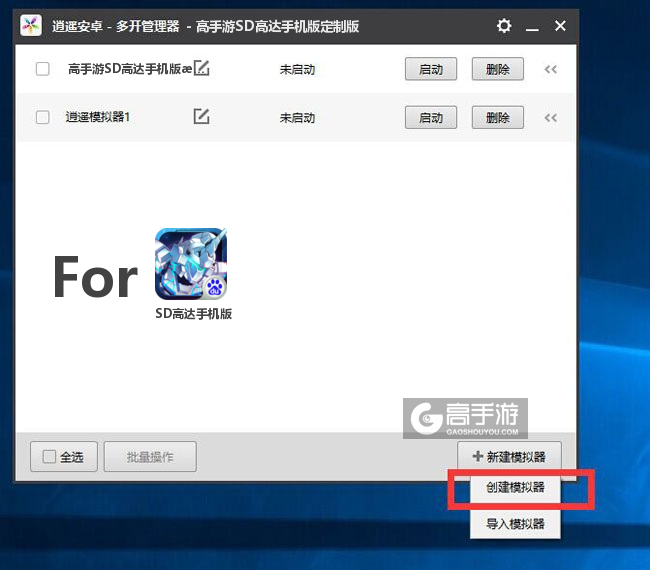
Task: Click the 逍遥安卓 app logo in title bar
Action: (31, 26)
